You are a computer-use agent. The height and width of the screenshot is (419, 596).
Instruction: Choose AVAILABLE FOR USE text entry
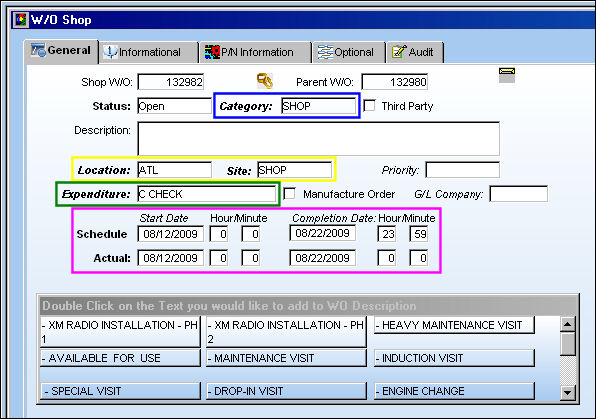point(120,358)
